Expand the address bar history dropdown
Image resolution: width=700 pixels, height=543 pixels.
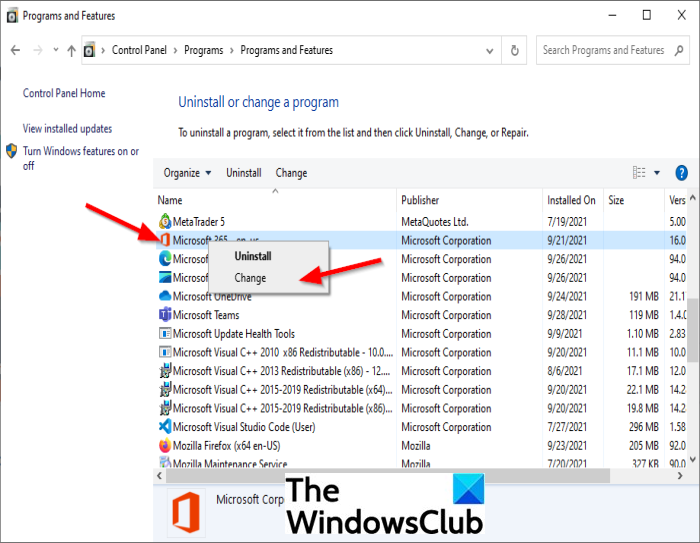pyautogui.click(x=490, y=50)
